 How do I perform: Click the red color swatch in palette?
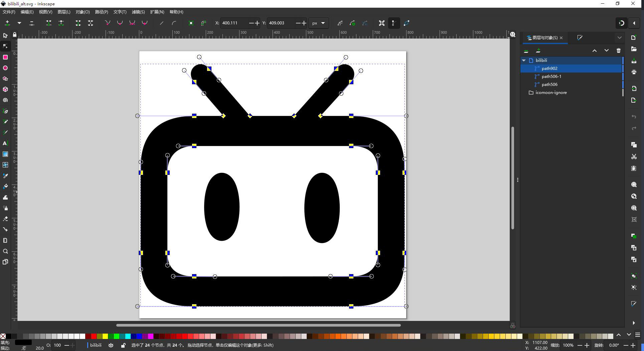pyautogui.click(x=94, y=336)
